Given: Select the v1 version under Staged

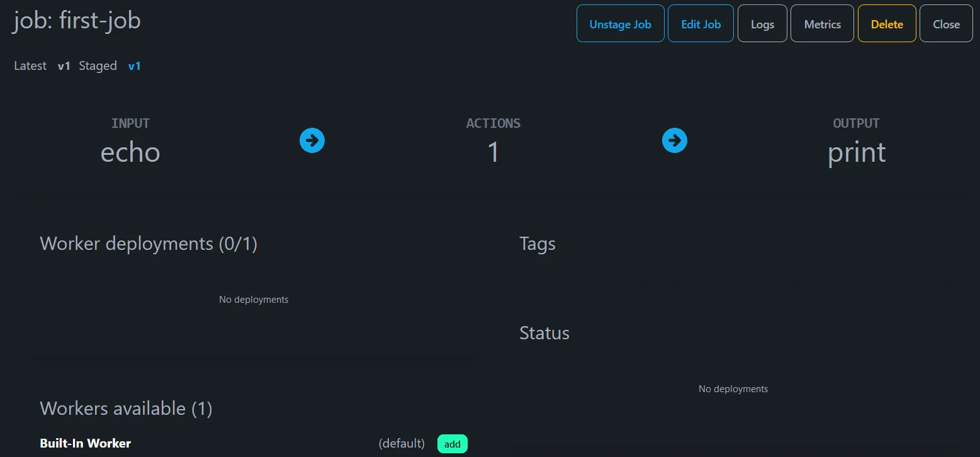Looking at the screenshot, I should (135, 65).
